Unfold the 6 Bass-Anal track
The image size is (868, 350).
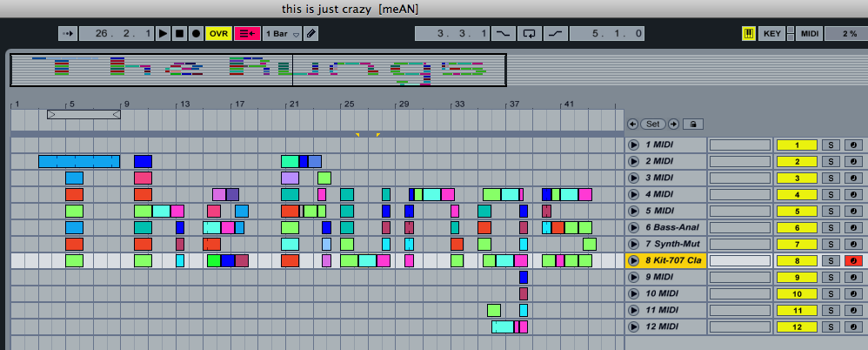coord(633,227)
